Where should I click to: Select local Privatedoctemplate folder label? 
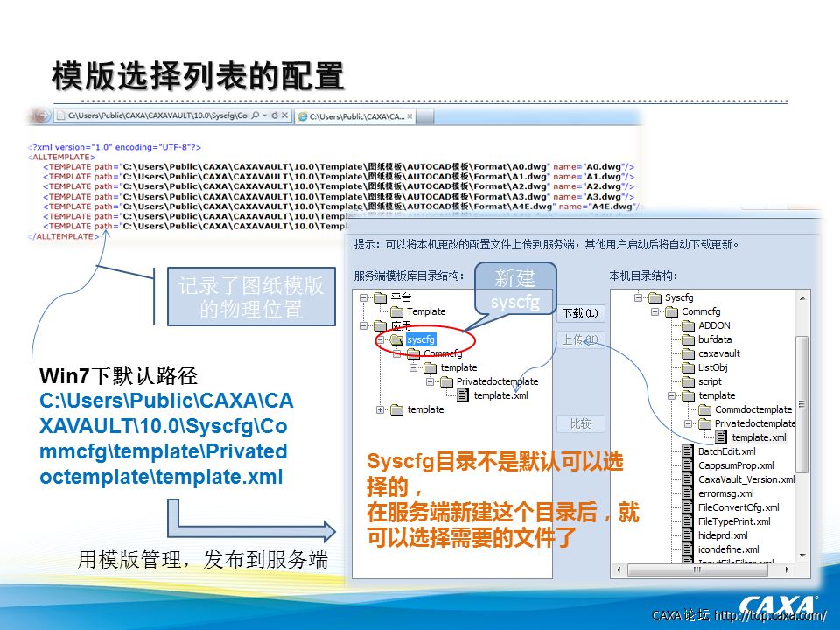tap(754, 423)
